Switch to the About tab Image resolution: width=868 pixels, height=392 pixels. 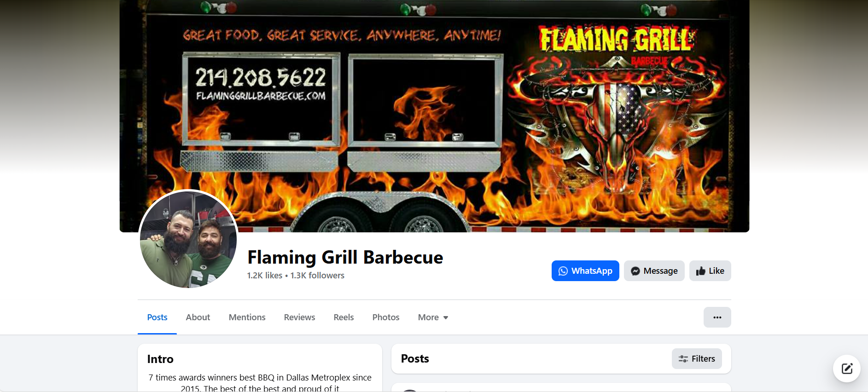tap(198, 317)
